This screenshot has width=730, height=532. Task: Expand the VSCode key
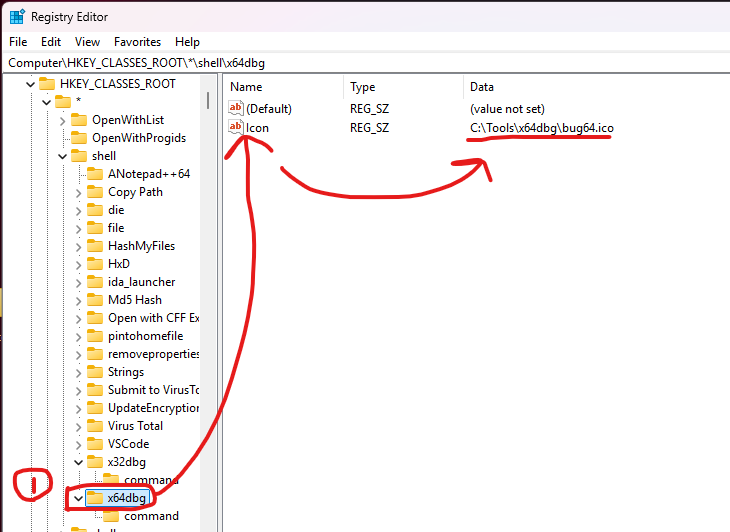point(78,445)
